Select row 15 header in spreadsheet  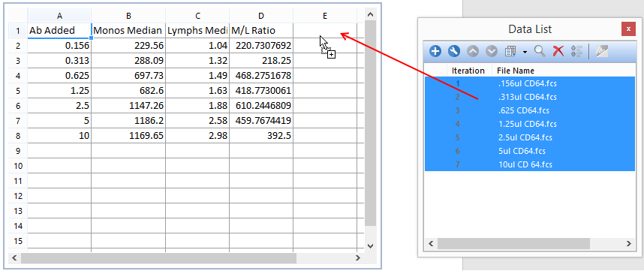click(18, 241)
